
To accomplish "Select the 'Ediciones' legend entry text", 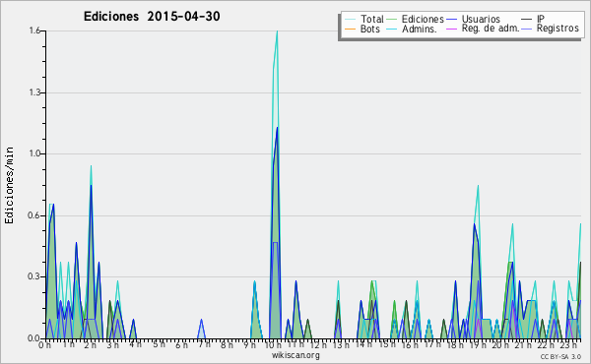I will pos(423,19).
